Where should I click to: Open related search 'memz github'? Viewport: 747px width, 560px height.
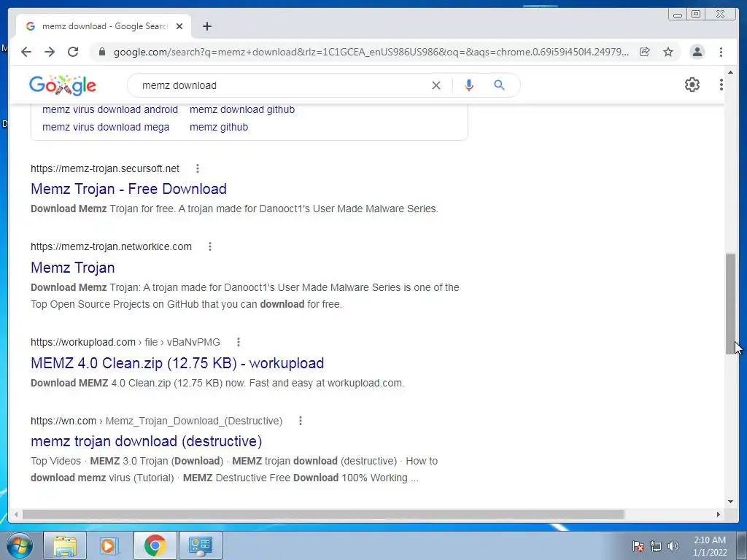[x=219, y=127]
